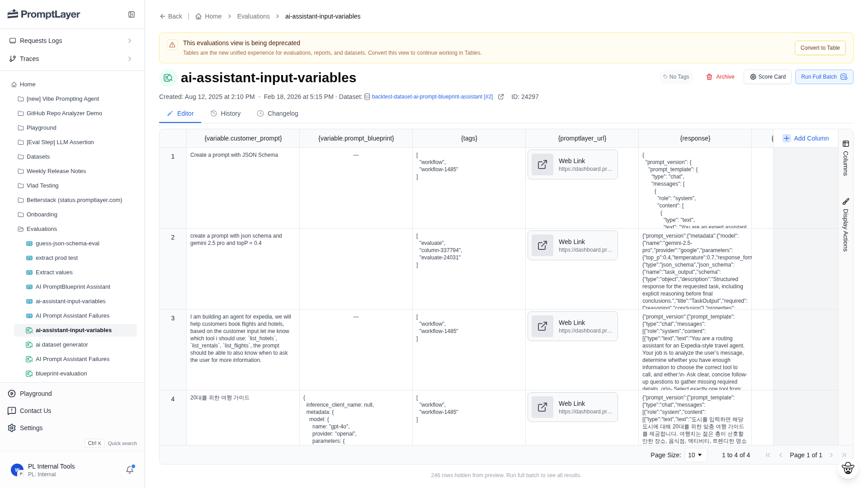
Task: Open the Display Actions side panel
Action: 846,225
